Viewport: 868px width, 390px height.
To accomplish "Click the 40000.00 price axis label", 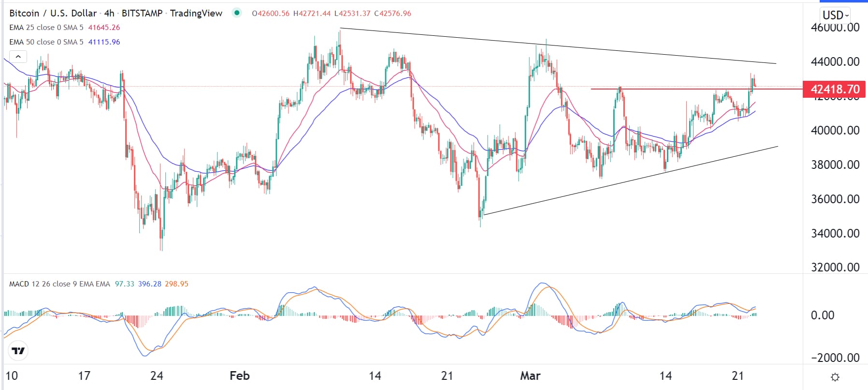I will (835, 130).
